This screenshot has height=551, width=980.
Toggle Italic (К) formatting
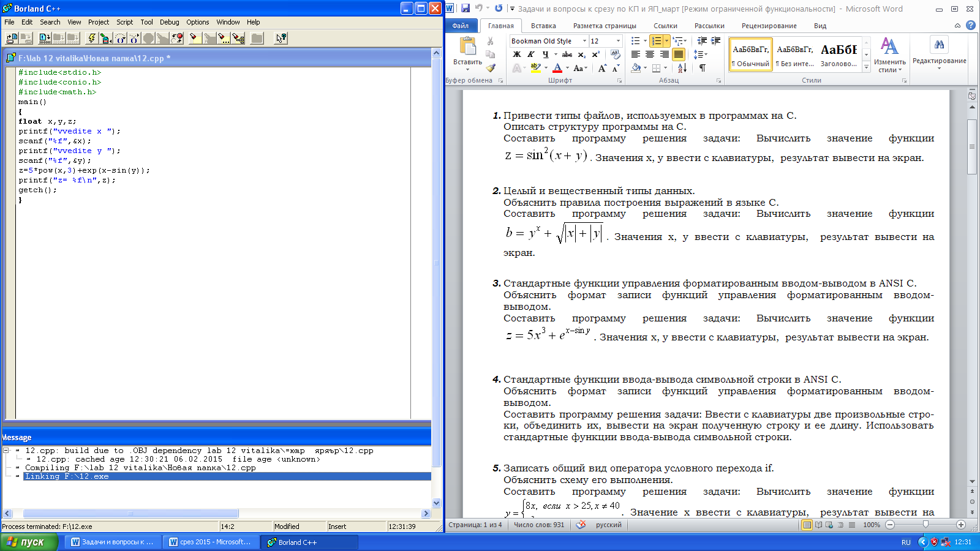pyautogui.click(x=531, y=54)
